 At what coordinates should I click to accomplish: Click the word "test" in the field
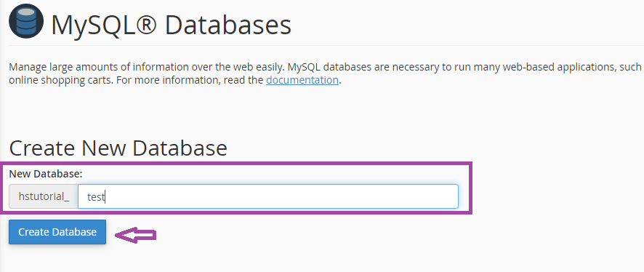(x=96, y=197)
